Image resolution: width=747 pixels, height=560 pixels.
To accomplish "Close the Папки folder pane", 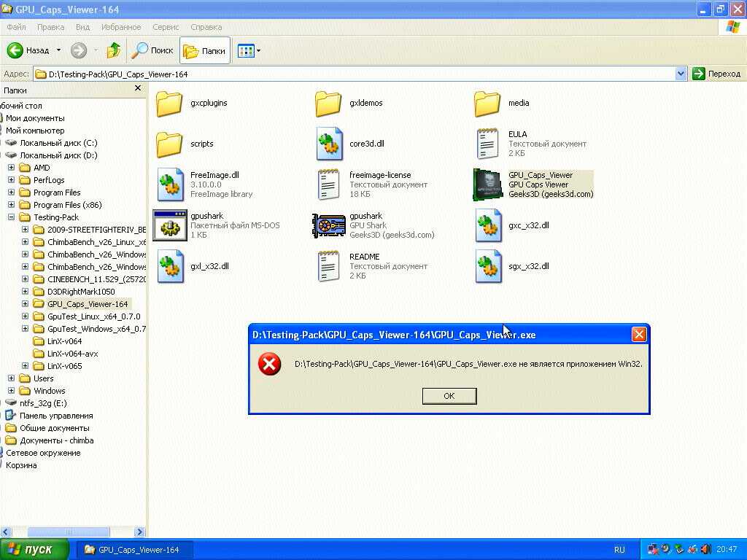I will pos(138,88).
